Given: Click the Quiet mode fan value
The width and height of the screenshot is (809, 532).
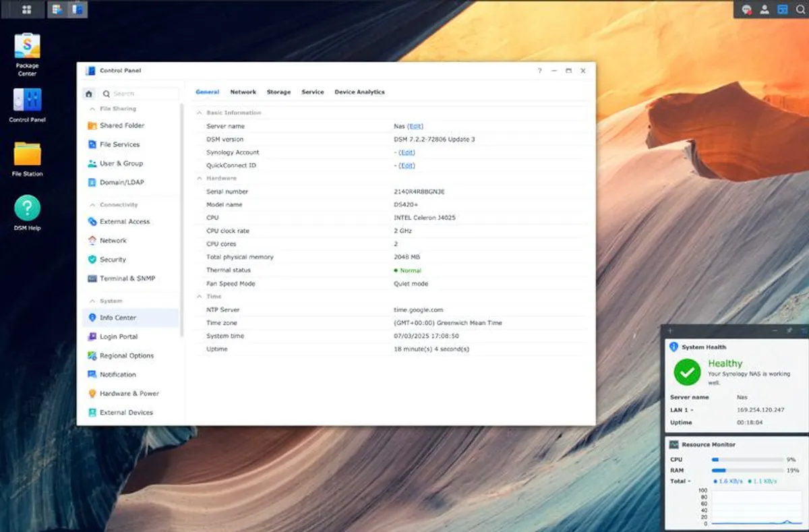Looking at the screenshot, I should 411,284.
